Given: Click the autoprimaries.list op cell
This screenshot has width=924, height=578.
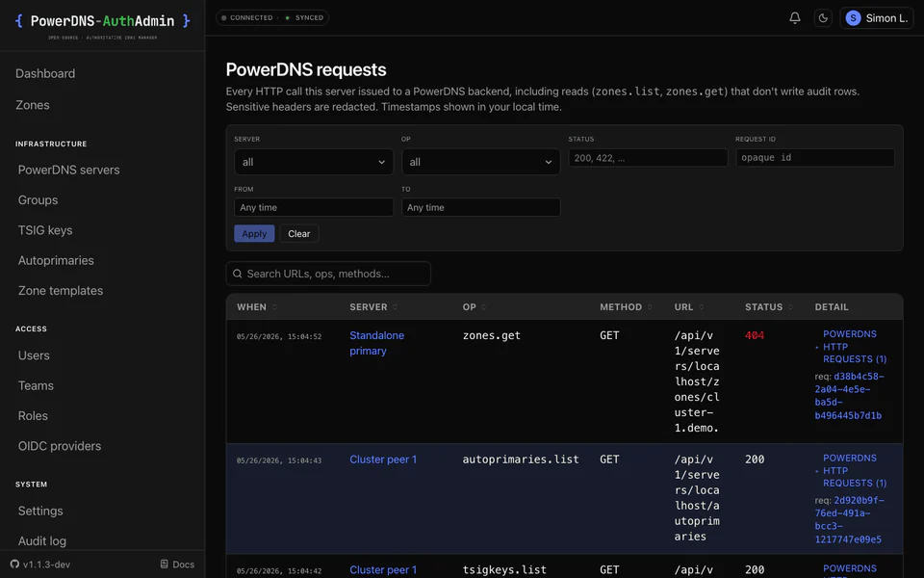Looking at the screenshot, I should (x=521, y=460).
